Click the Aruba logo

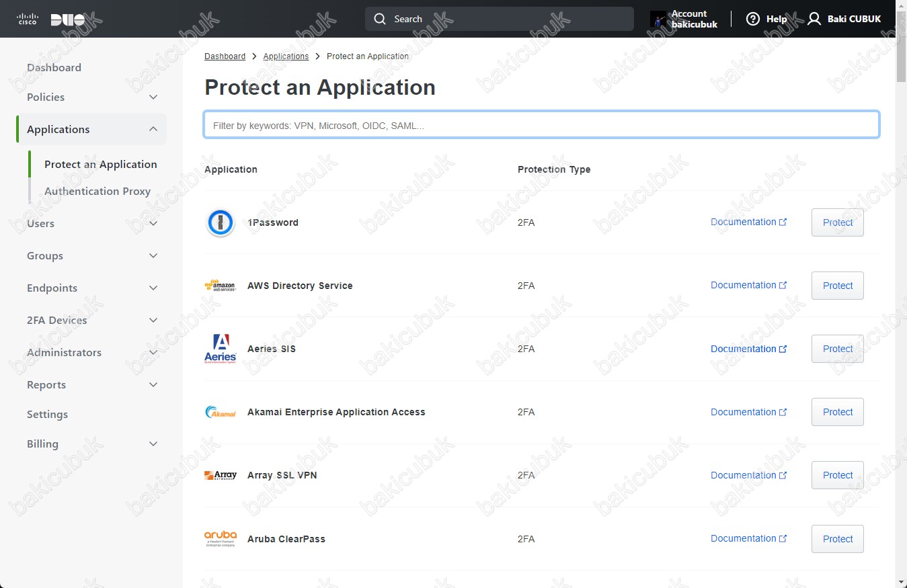coord(220,538)
